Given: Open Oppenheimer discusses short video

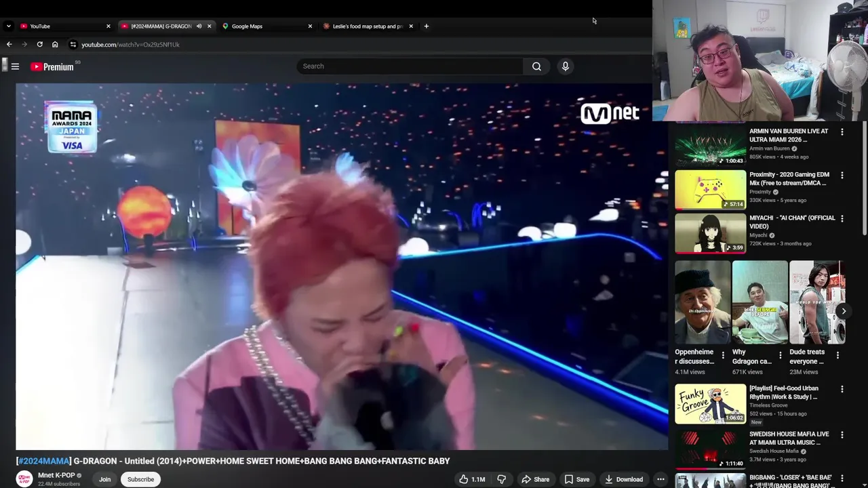Looking at the screenshot, I should [x=703, y=302].
